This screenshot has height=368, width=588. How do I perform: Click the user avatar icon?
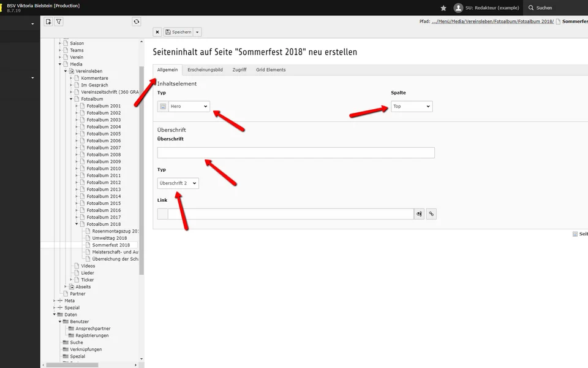coord(458,8)
